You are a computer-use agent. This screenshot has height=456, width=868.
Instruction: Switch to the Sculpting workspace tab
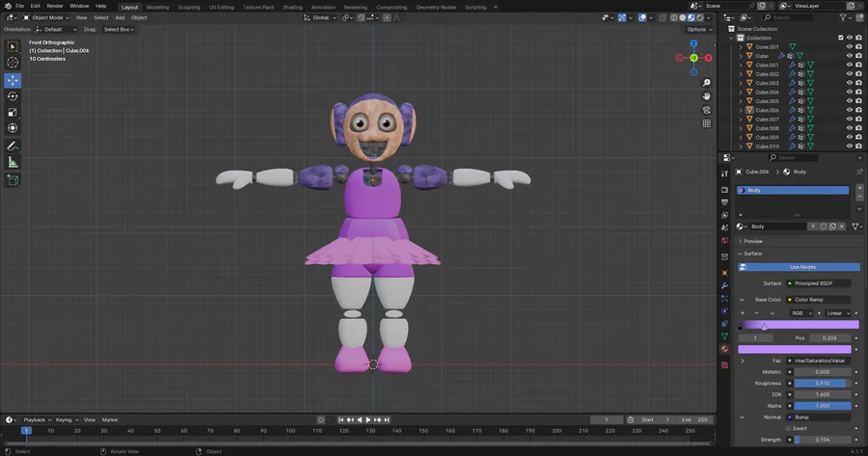(x=189, y=7)
